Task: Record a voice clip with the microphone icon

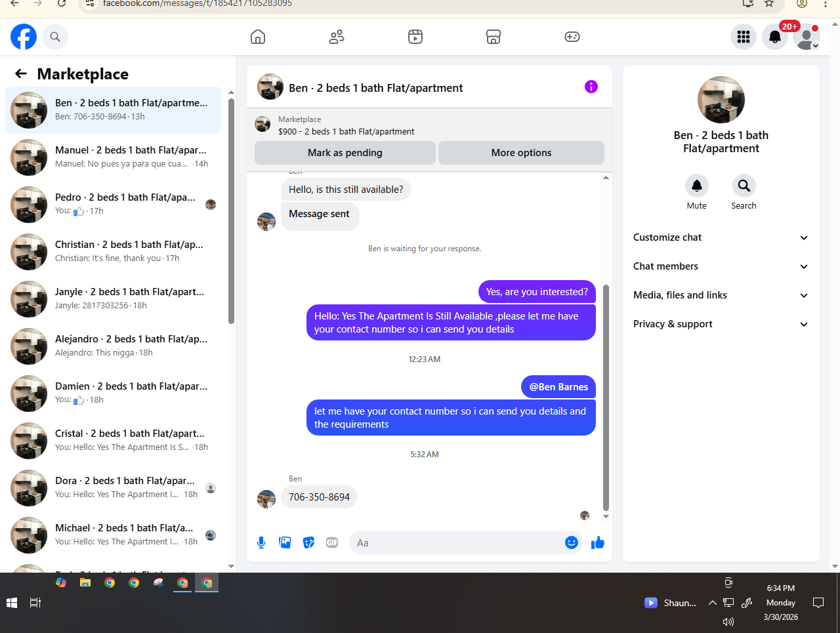Action: [261, 542]
